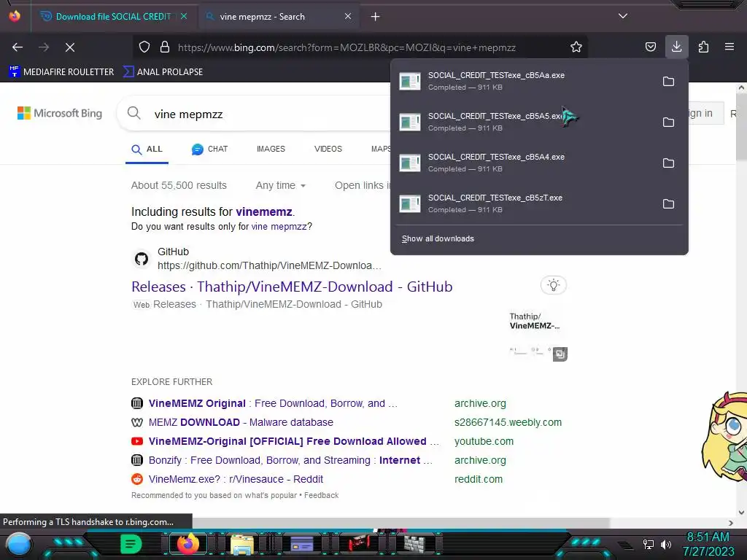This screenshot has height=560, width=747.
Task: Go back with the browser back arrow
Action: click(x=18, y=47)
